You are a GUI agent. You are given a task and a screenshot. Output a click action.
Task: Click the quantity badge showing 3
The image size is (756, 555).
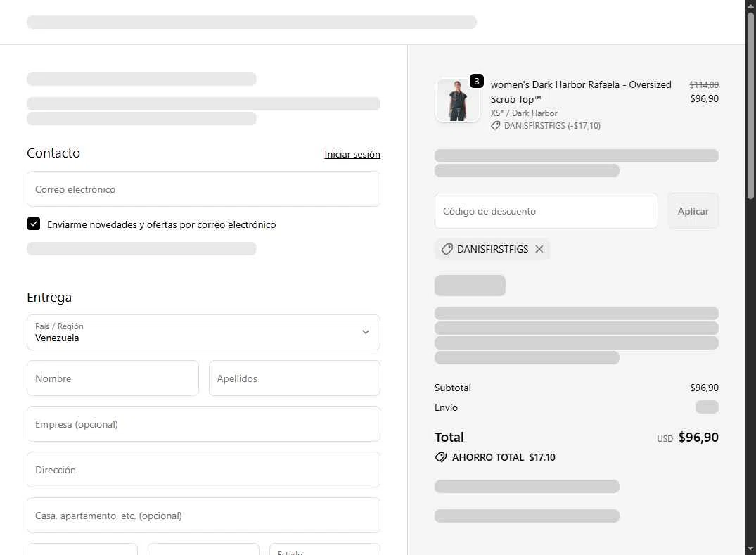(x=477, y=81)
